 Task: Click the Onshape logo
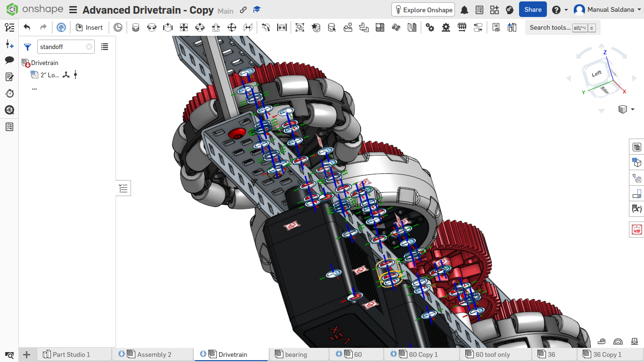pyautogui.click(x=35, y=9)
